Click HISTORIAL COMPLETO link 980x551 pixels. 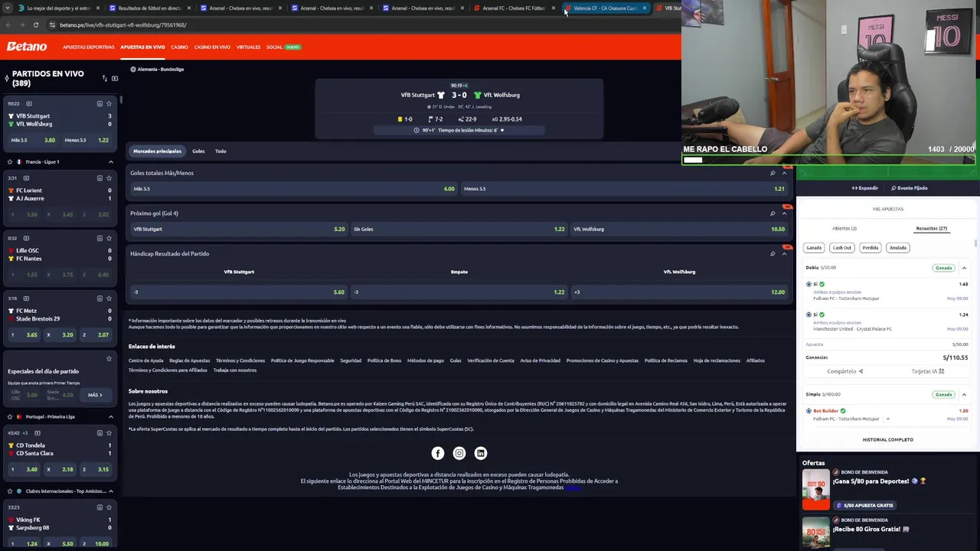(x=888, y=439)
